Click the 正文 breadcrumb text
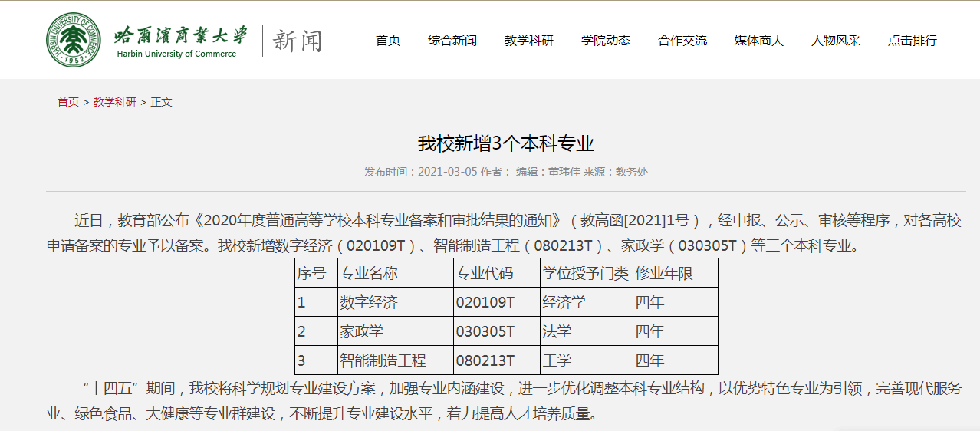980x431 pixels. [162, 102]
